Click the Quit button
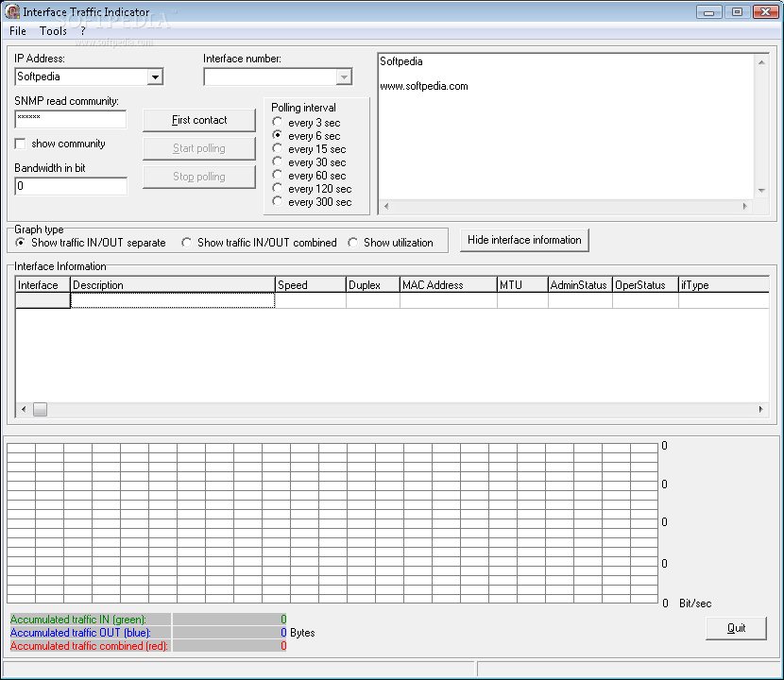 (x=736, y=628)
